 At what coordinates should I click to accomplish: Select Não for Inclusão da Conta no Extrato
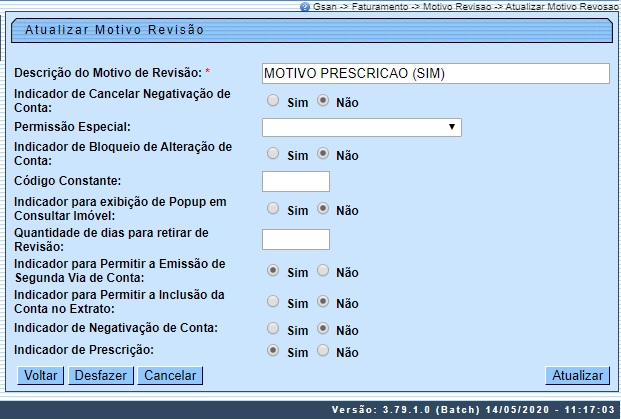pyautogui.click(x=323, y=302)
